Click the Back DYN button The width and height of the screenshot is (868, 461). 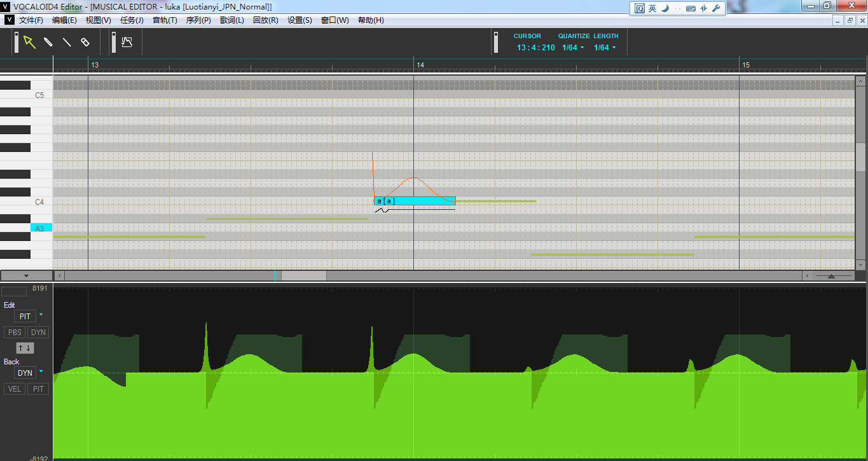(x=25, y=373)
